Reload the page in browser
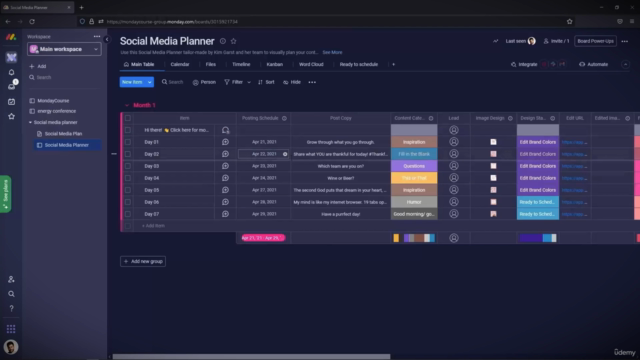The width and height of the screenshot is (640, 360). 32,22
